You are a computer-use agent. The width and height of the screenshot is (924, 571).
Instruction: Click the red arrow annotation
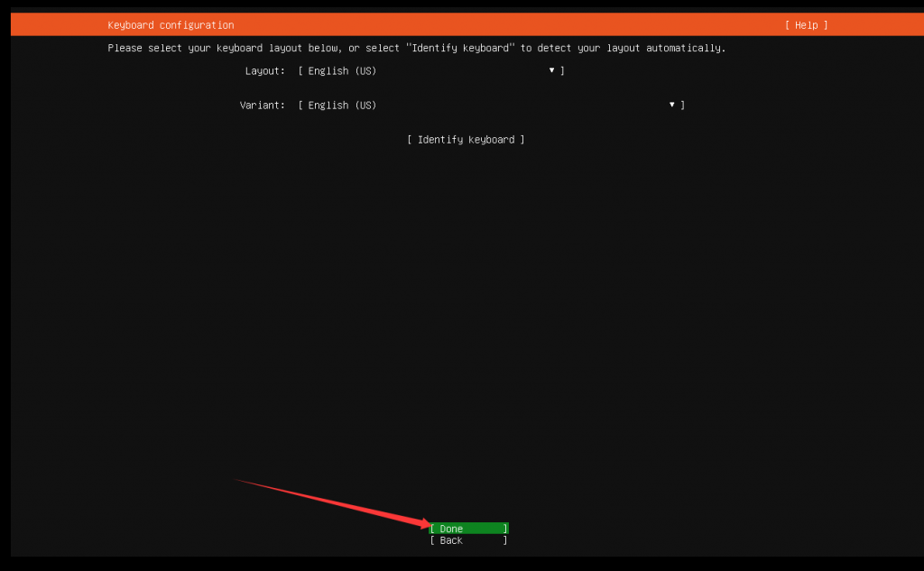click(334, 502)
